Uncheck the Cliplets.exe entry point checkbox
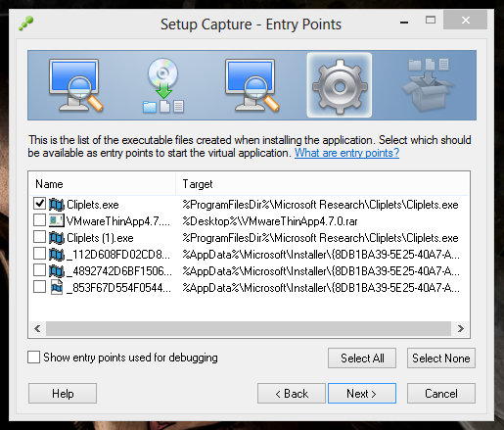This screenshot has height=430, width=504. click(x=39, y=204)
